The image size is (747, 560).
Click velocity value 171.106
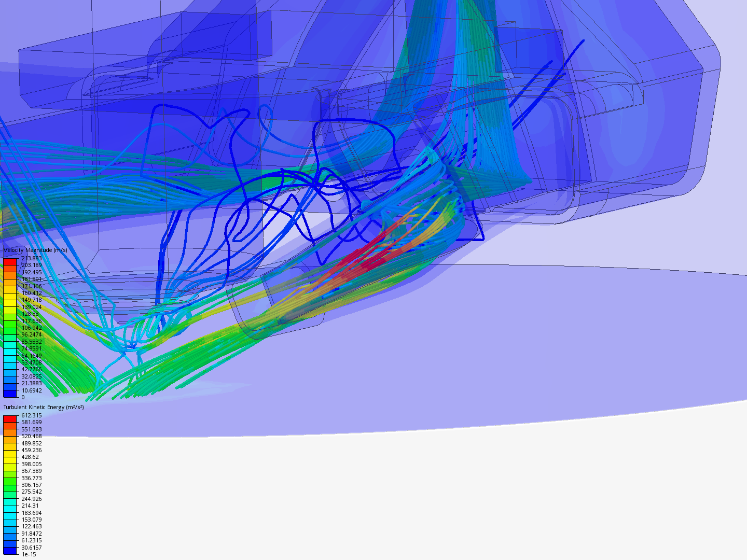point(32,286)
